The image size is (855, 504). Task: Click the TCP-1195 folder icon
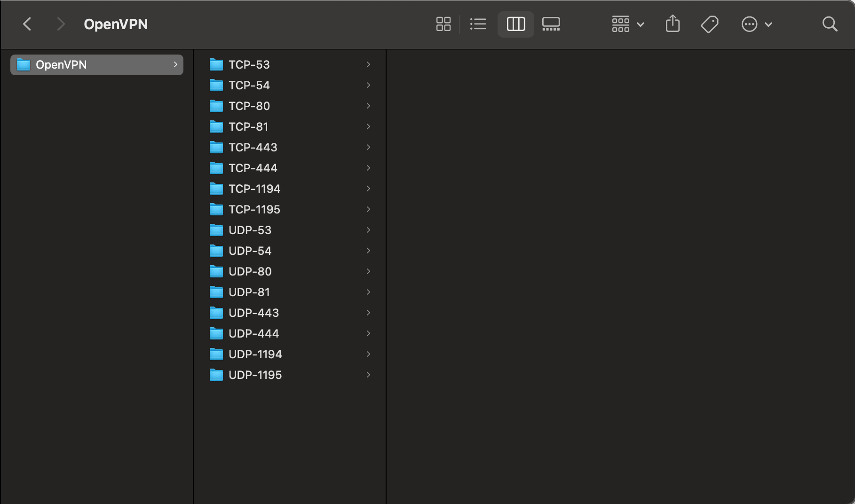(216, 209)
